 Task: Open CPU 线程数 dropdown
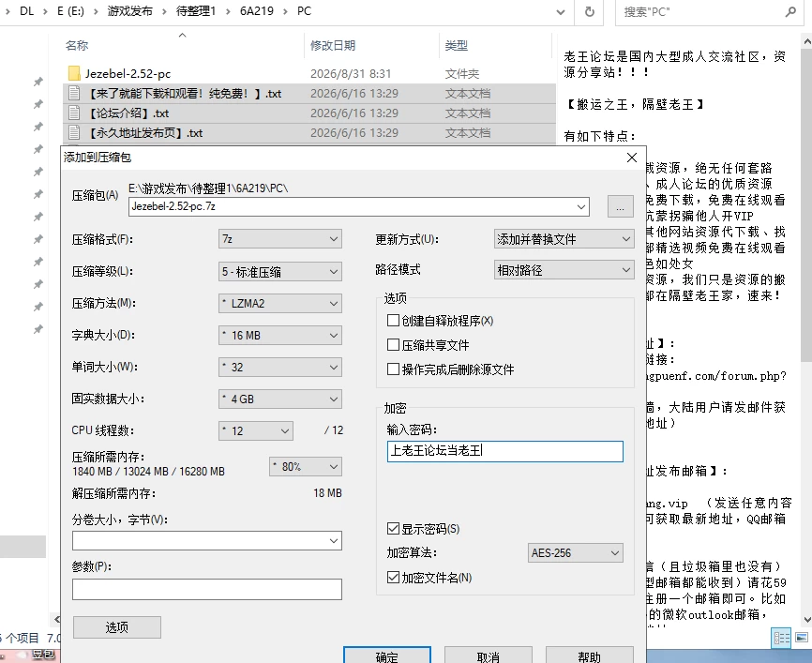(x=256, y=431)
